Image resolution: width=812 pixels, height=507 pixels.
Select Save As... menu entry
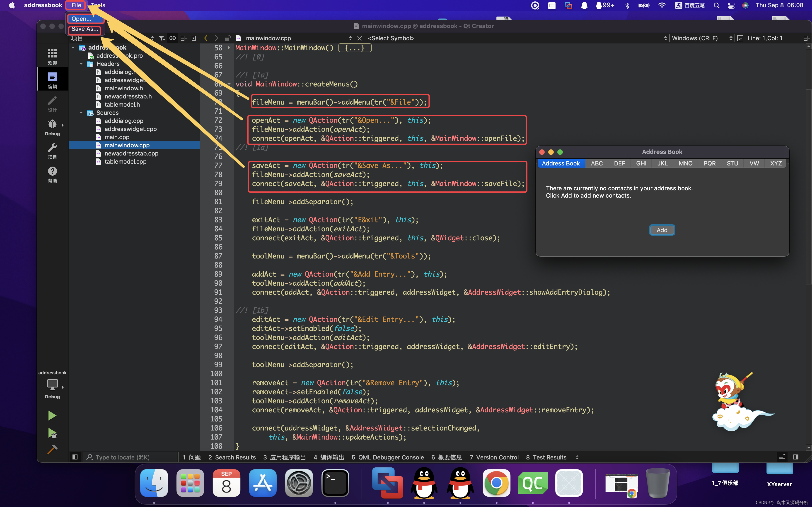85,29
